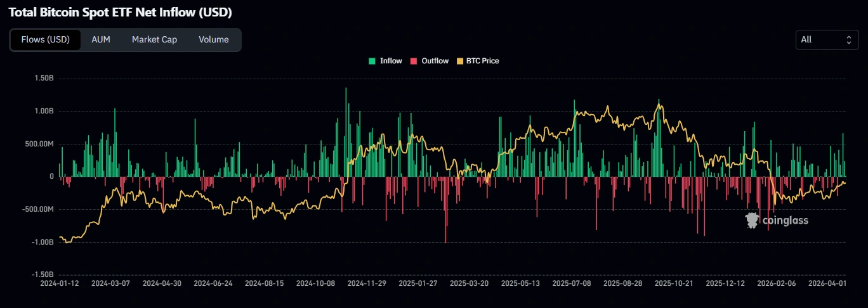Click the coinglass watermark text
Screen dimensions: 868x308
click(786, 221)
